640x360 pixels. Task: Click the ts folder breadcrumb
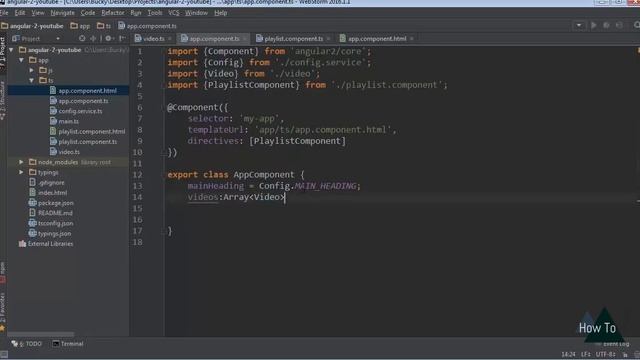[x=104, y=26]
